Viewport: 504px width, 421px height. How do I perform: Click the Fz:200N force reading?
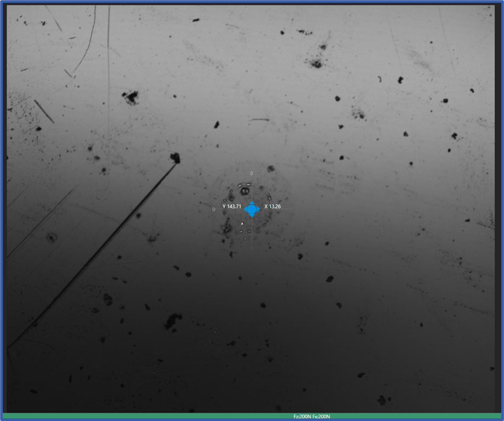tap(302, 415)
